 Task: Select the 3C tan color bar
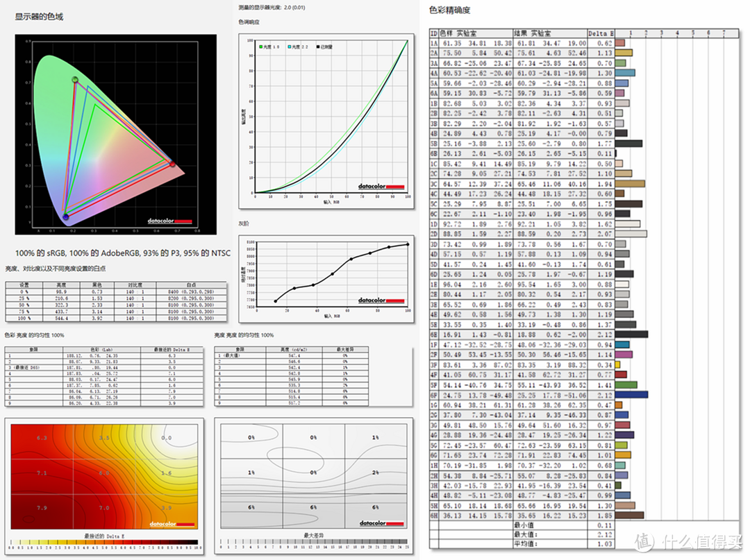tap(630, 183)
